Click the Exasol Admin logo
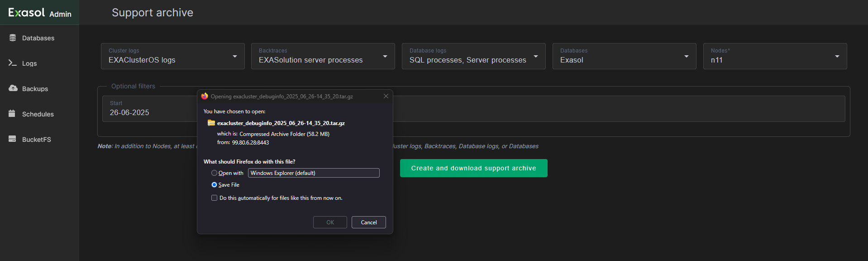 pyautogui.click(x=40, y=13)
